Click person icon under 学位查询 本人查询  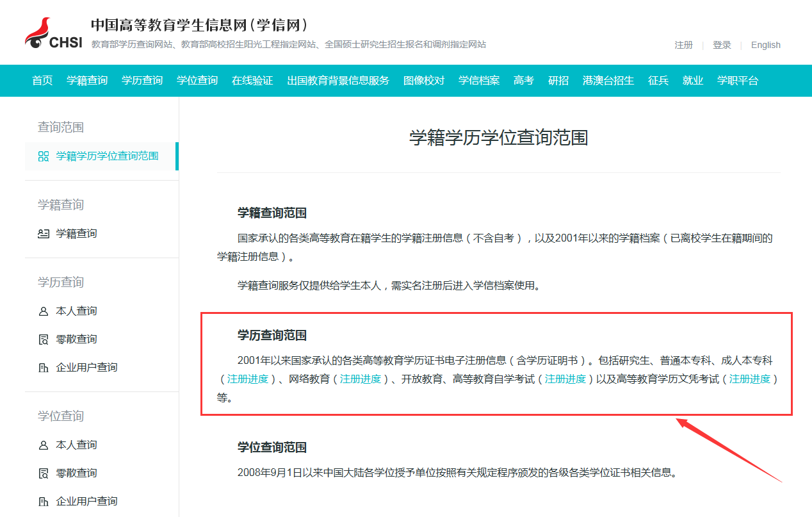click(44, 445)
